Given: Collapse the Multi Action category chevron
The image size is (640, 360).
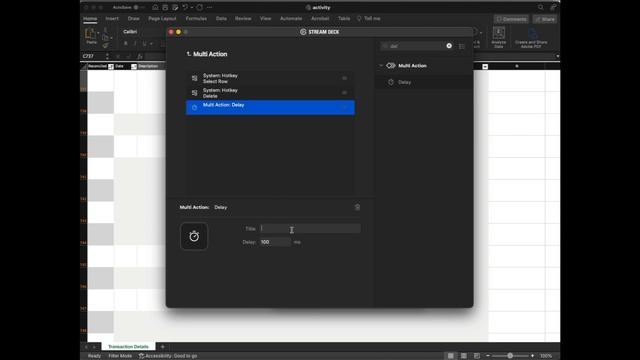Looking at the screenshot, I should (381, 65).
